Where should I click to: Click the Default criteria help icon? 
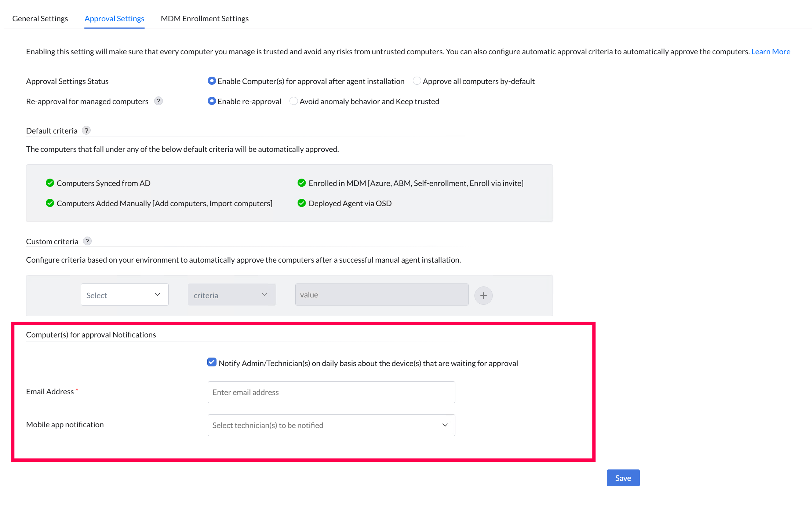[86, 131]
